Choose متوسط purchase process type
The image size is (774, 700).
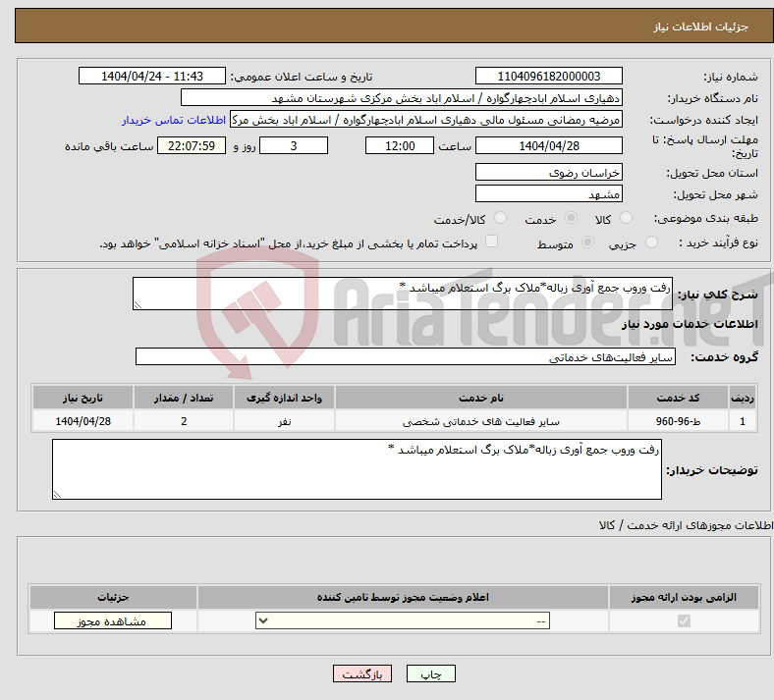pos(588,242)
